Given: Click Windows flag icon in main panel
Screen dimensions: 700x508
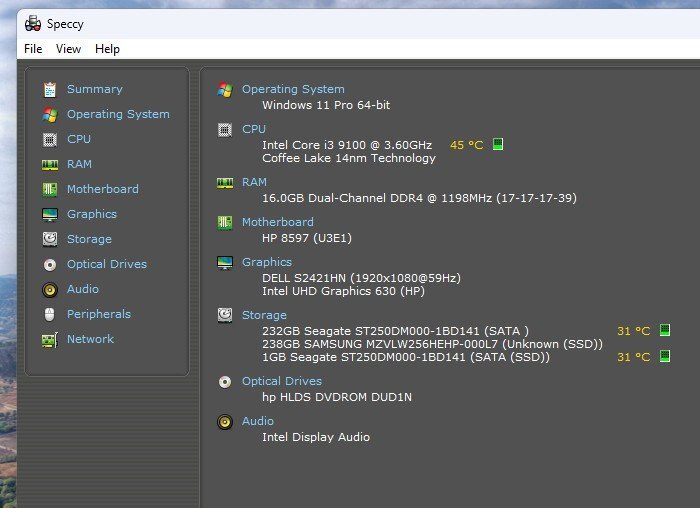Looking at the screenshot, I should 225,90.
